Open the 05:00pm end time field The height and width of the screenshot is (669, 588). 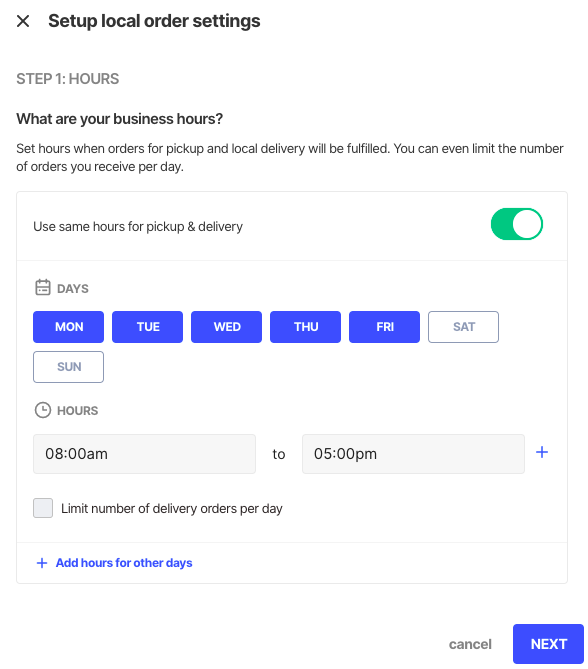pos(413,454)
